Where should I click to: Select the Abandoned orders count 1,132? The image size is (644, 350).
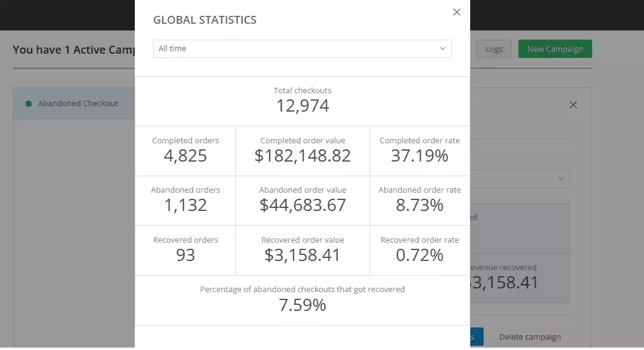coord(185,205)
